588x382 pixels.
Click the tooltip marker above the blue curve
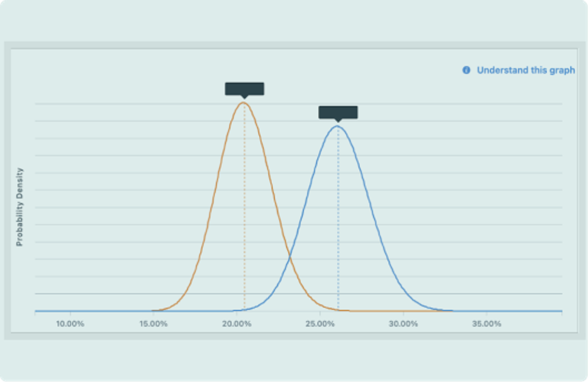(x=337, y=113)
